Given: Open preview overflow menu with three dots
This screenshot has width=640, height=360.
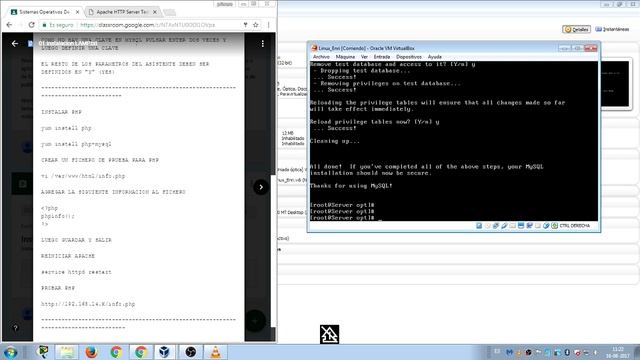Looking at the screenshot, I should coord(262,43).
